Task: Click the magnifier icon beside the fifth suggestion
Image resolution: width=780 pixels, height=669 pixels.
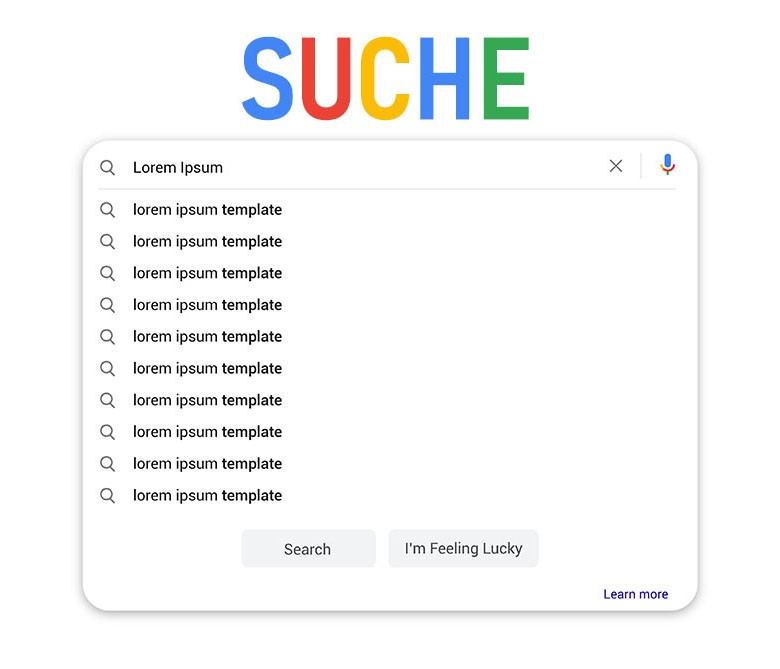Action: tap(107, 337)
